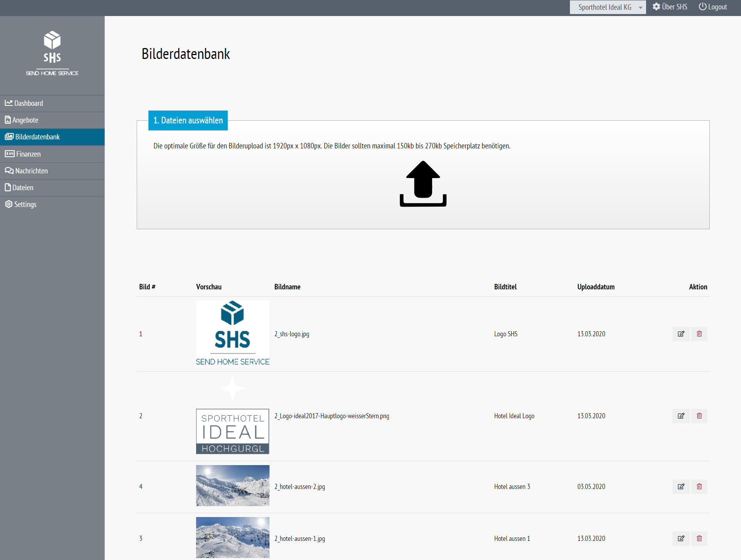Click the upload arrow icon
741x560 pixels.
(423, 184)
